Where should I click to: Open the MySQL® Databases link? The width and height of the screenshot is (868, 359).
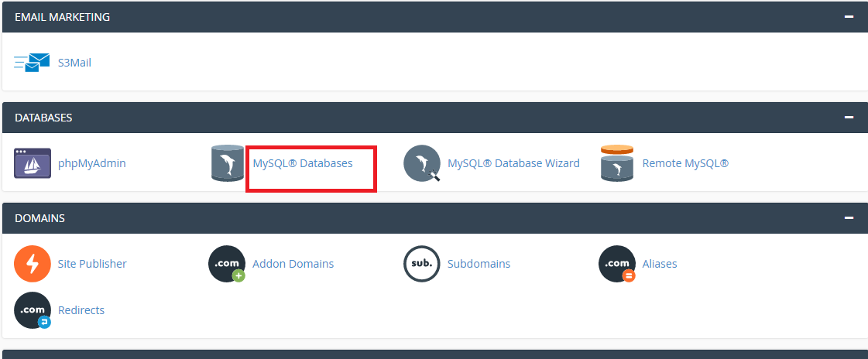click(x=303, y=163)
